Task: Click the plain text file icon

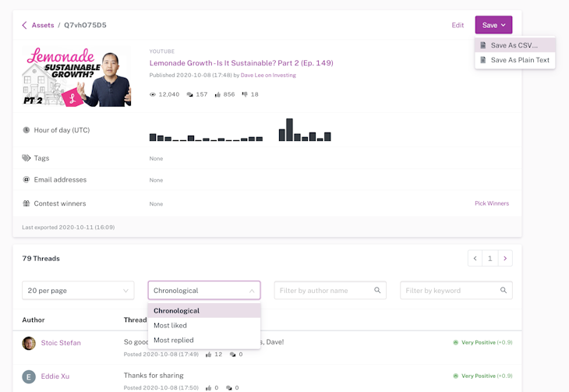Action: tap(483, 60)
